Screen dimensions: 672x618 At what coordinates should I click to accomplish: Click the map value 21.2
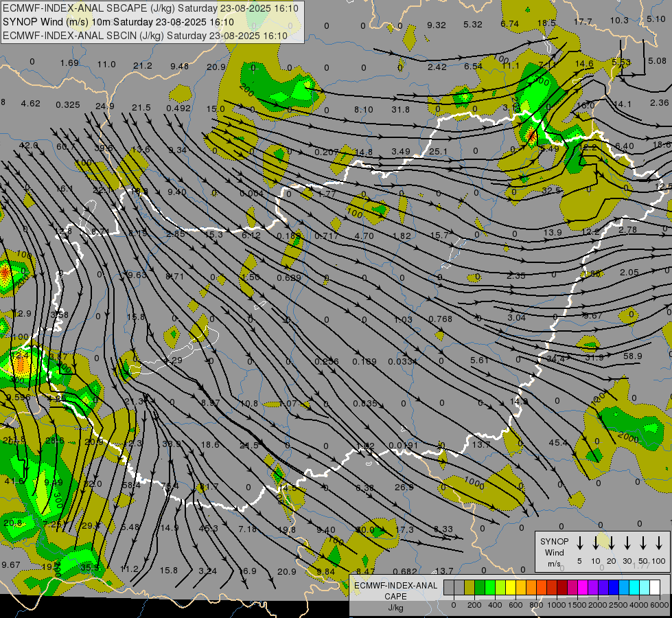(x=143, y=66)
